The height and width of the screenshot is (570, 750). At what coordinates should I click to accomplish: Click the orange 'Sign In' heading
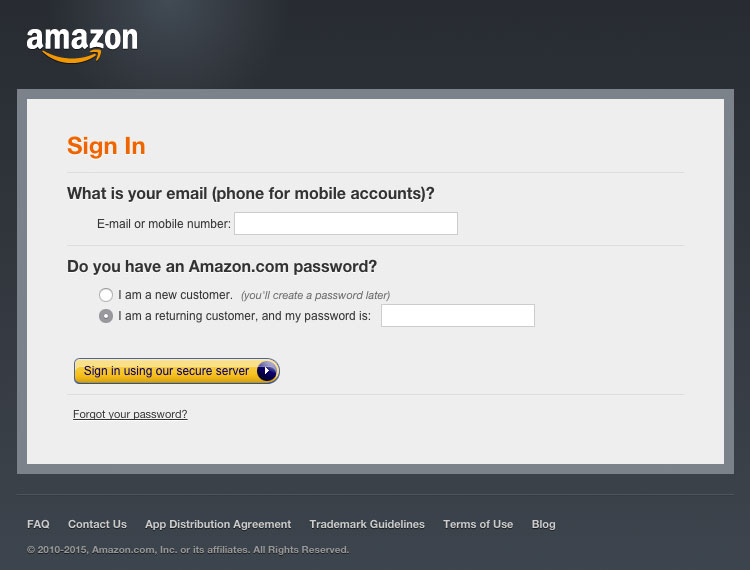tap(106, 146)
